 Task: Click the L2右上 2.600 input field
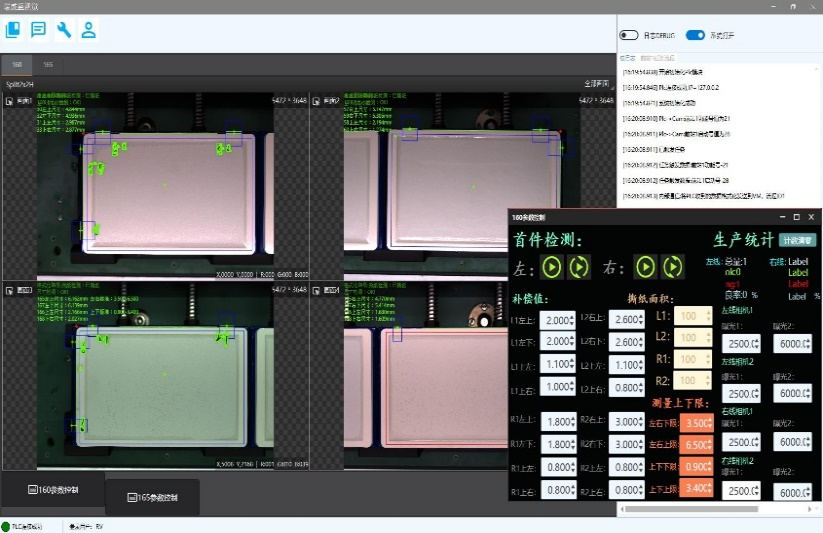pos(627,319)
